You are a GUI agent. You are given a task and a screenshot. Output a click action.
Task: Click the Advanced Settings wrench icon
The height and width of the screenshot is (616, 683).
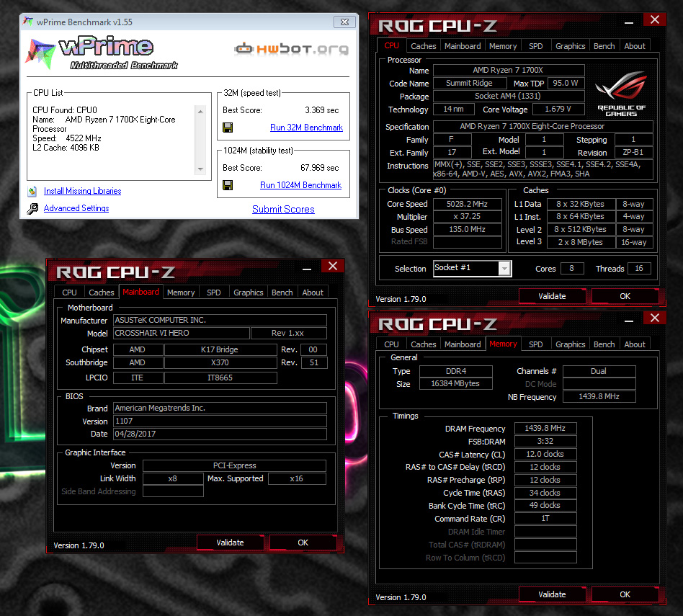point(32,208)
